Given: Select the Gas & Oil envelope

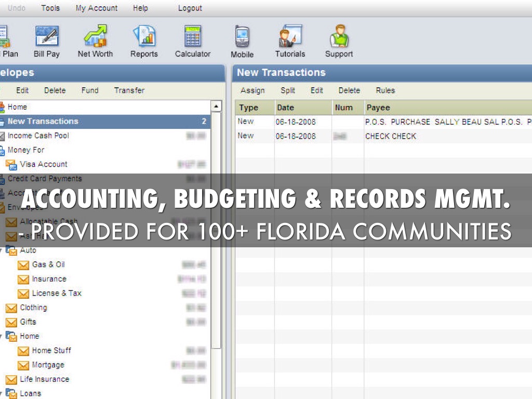Looking at the screenshot, I should [x=48, y=264].
